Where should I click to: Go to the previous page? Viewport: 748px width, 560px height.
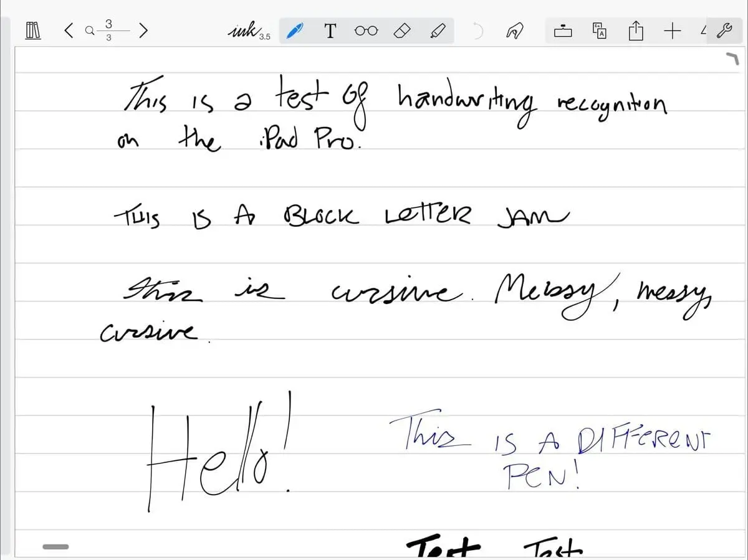[x=69, y=30]
